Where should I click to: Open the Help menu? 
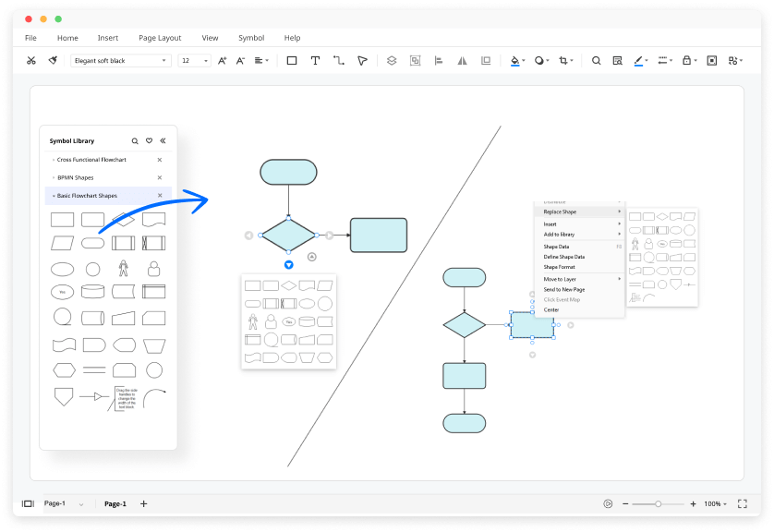tap(292, 38)
